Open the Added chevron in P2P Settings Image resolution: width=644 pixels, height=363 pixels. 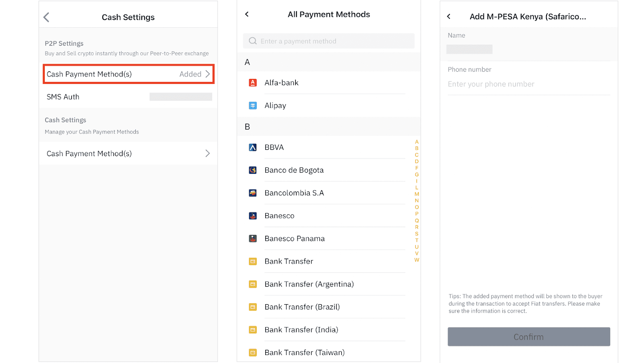point(208,74)
